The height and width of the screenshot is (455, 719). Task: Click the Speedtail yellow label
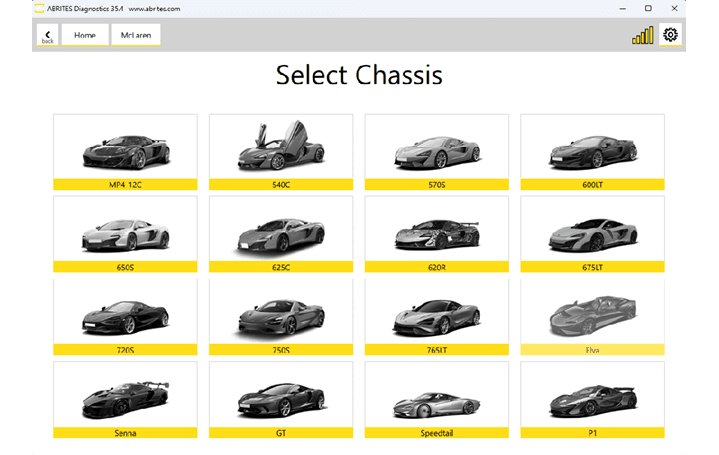point(437,433)
